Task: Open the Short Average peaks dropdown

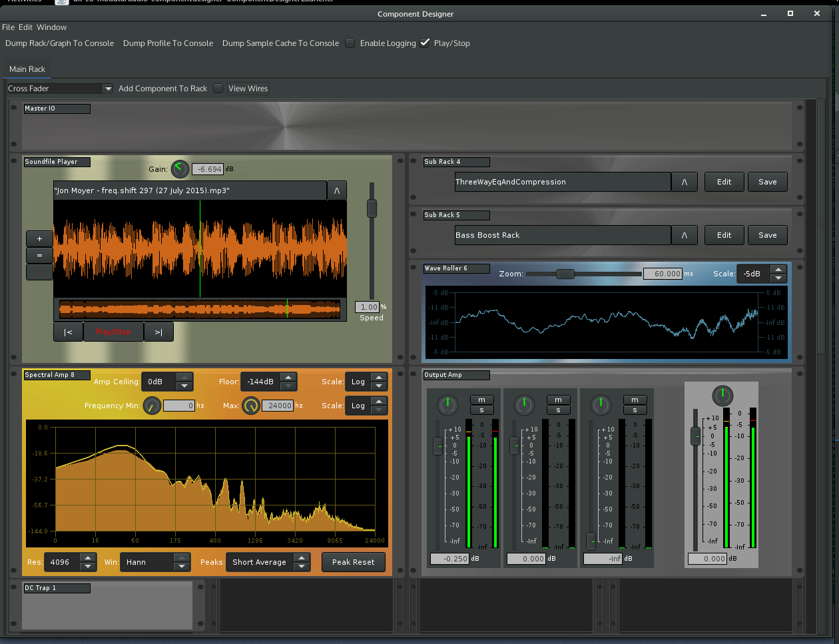Action: coord(268,562)
